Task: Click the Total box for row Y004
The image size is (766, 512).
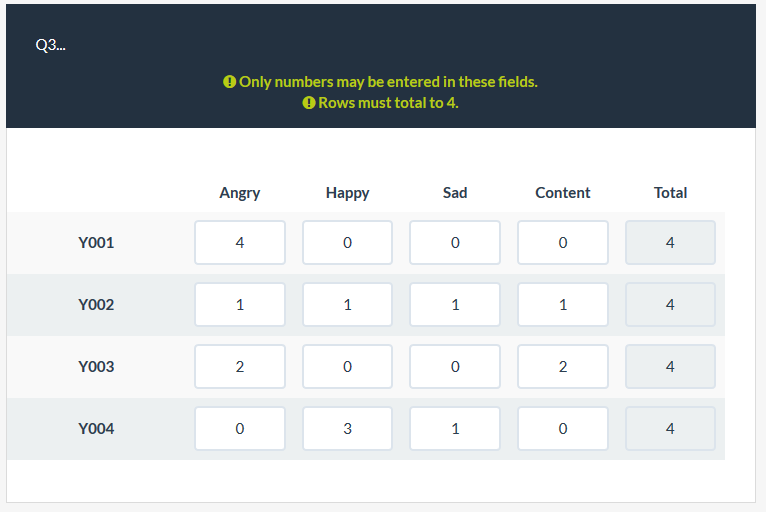Action: (x=670, y=429)
